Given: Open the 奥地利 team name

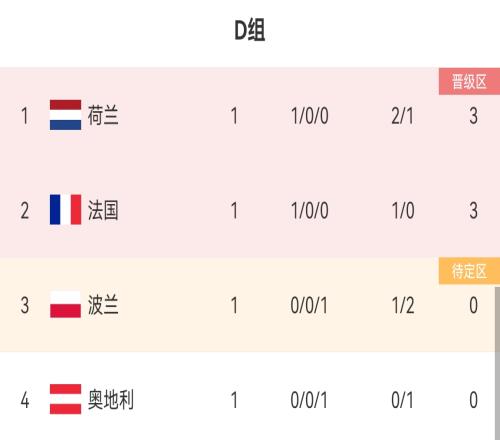Looking at the screenshot, I should pyautogui.click(x=111, y=399).
